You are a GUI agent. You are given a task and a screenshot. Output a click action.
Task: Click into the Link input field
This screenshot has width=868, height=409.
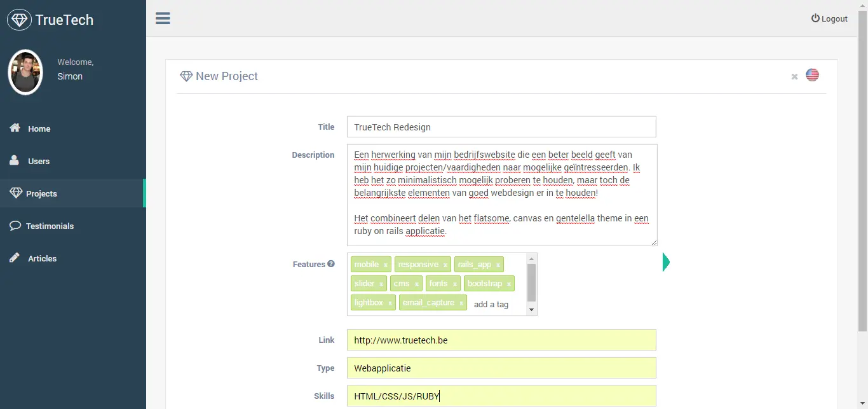tap(501, 340)
